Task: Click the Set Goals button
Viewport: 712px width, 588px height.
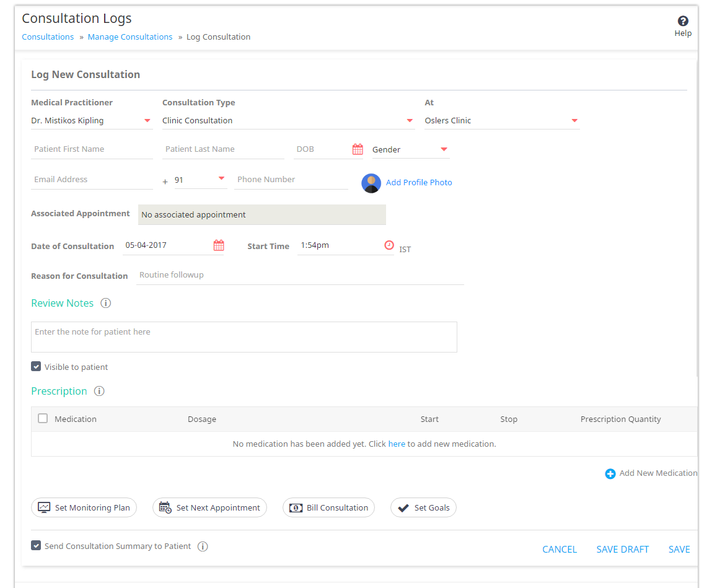Action: [423, 507]
